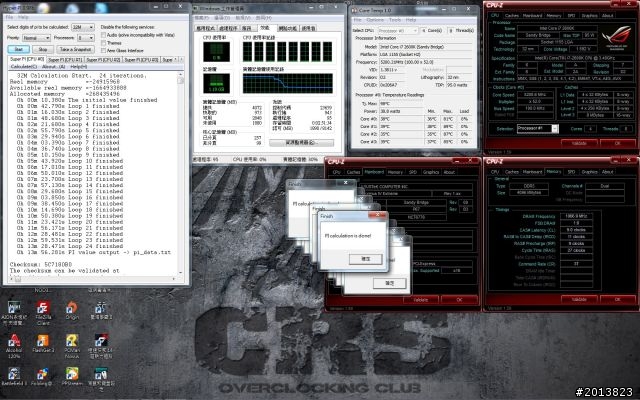The width and height of the screenshot is (640, 400).
Task: Click the Take a Snapshot button
Action: (76, 49)
